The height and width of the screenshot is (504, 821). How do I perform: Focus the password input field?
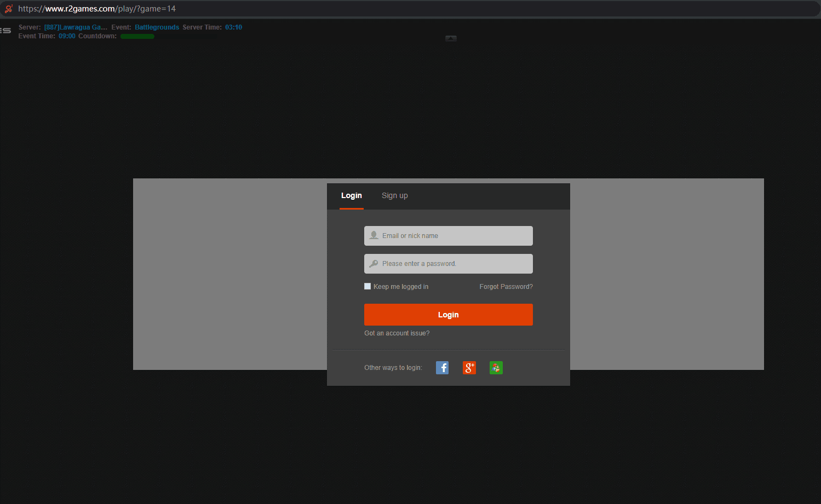point(449,264)
